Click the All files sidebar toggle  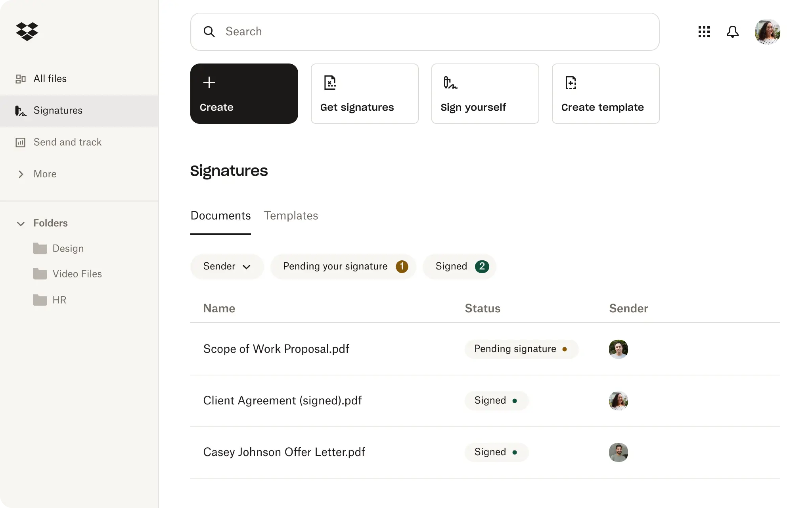pyautogui.click(x=50, y=78)
